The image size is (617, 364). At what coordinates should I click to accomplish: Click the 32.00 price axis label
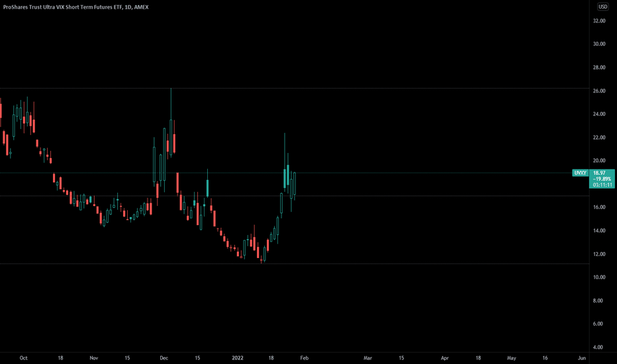(599, 21)
